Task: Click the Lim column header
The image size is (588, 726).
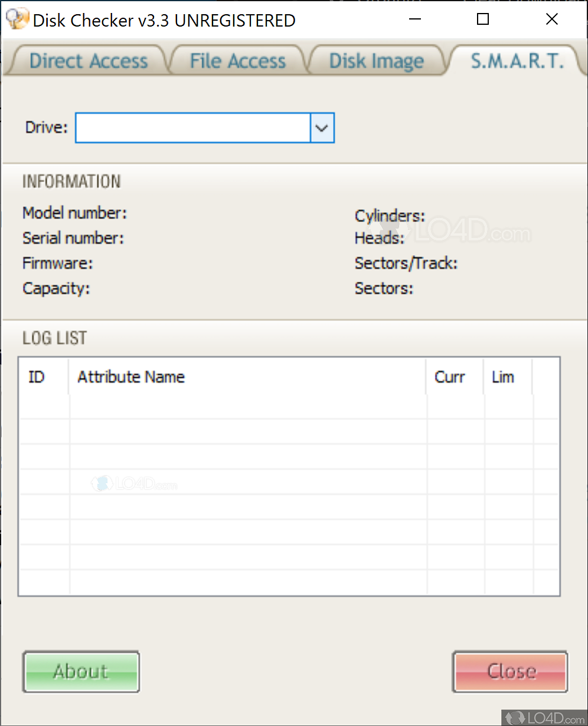Action: pos(503,377)
